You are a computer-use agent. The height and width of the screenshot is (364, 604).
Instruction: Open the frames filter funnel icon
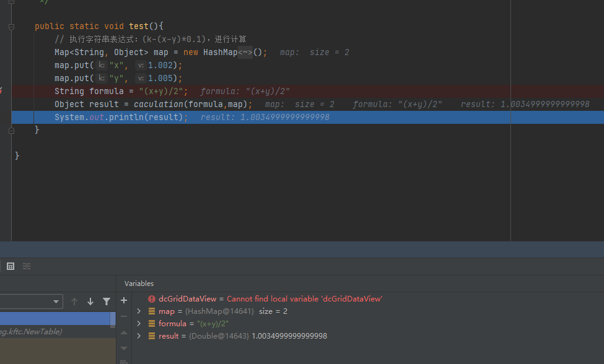(107, 301)
